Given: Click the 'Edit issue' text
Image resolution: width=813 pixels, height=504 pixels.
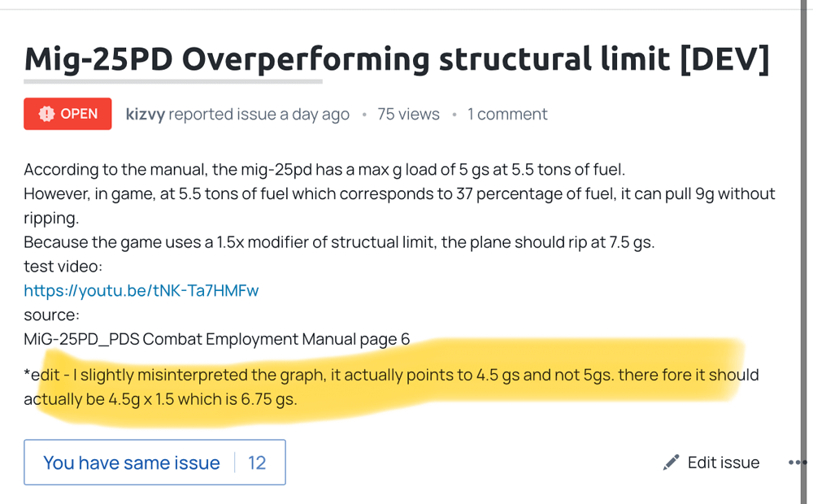Looking at the screenshot, I should coord(723,463).
